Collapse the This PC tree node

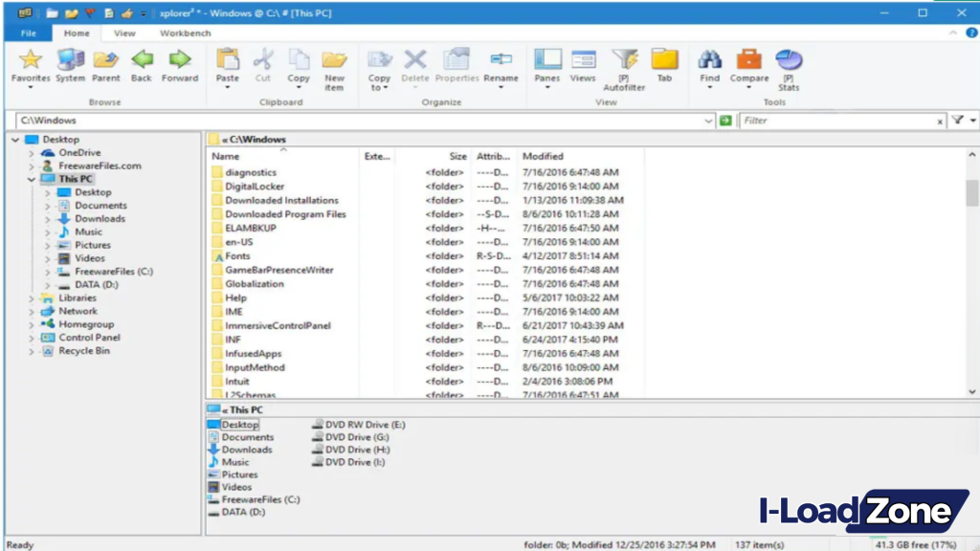33,178
